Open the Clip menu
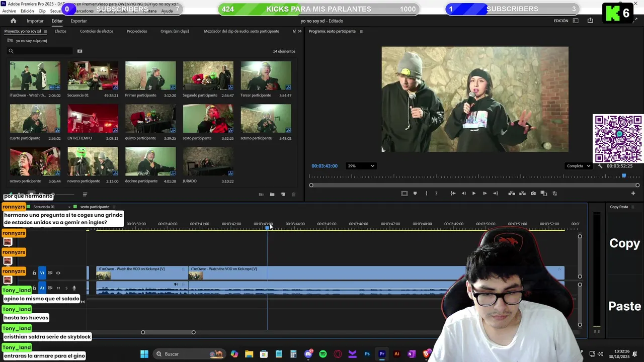The width and height of the screenshot is (644, 362). click(42, 11)
